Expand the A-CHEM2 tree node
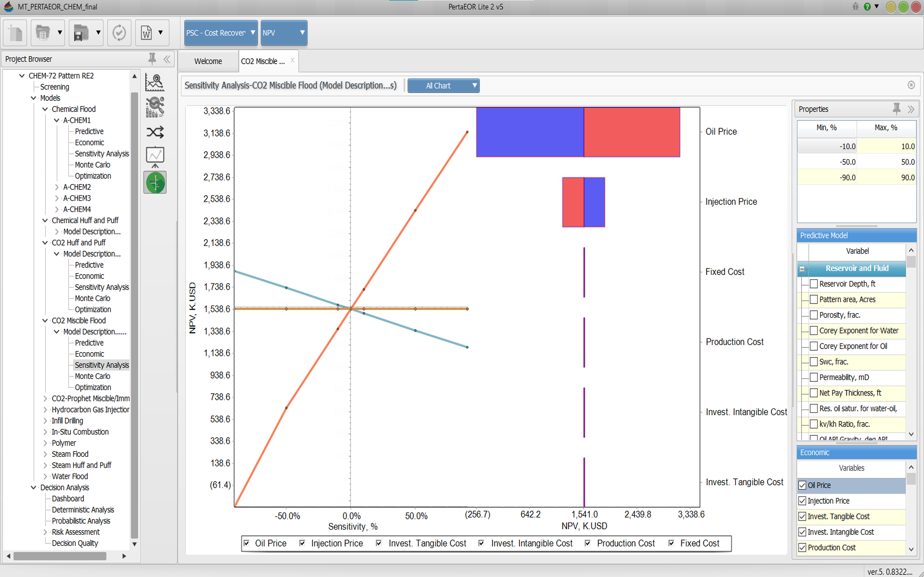924x577 pixels. [x=57, y=187]
